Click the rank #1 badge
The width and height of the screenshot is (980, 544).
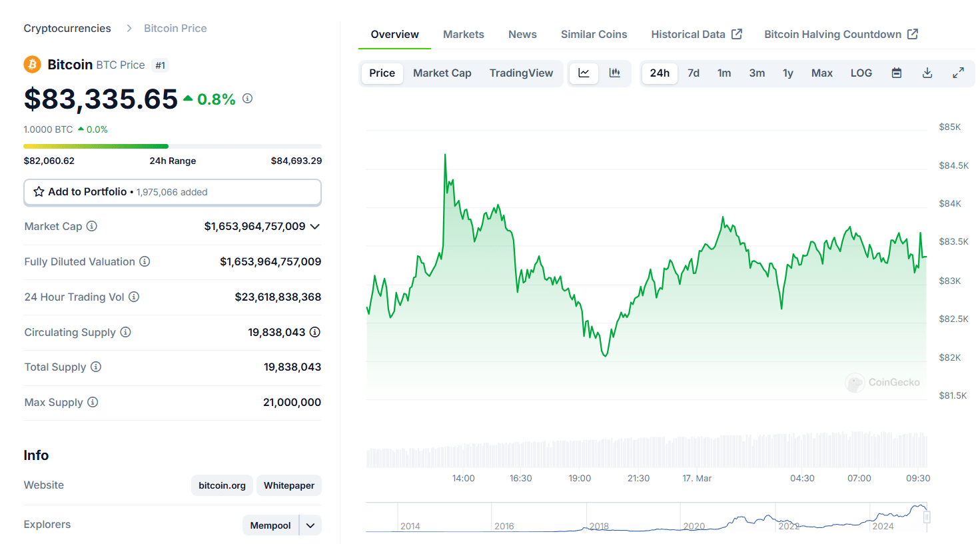160,65
